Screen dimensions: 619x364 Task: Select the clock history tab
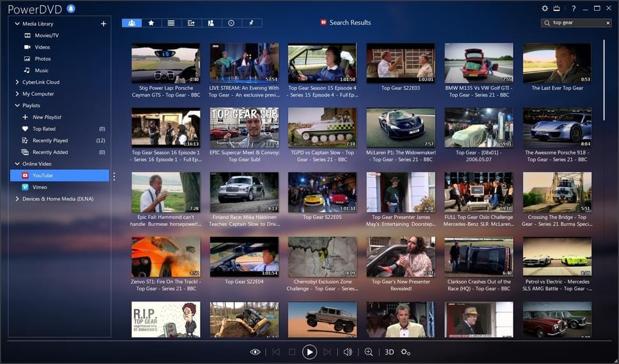coord(231,23)
